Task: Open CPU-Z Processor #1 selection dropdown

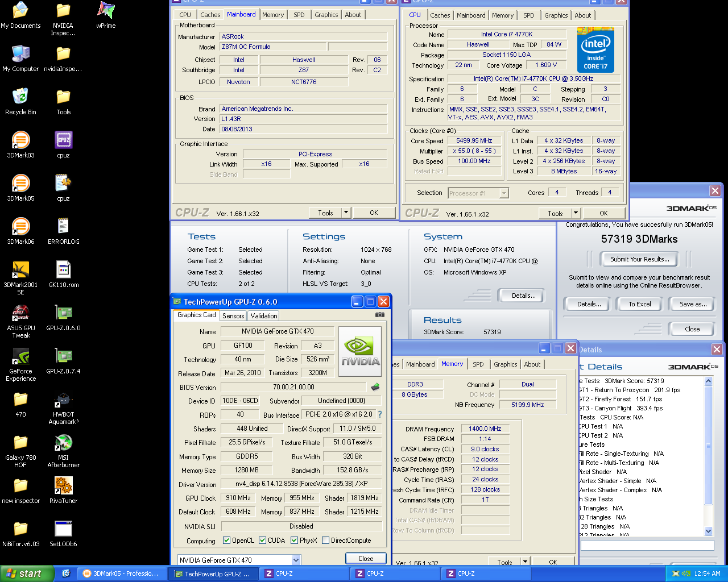Action: click(x=504, y=193)
